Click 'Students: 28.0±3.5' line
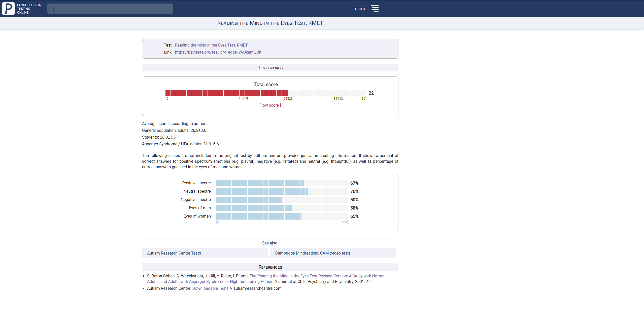Image resolution: width=644 pixels, height=333 pixels. (x=159, y=137)
